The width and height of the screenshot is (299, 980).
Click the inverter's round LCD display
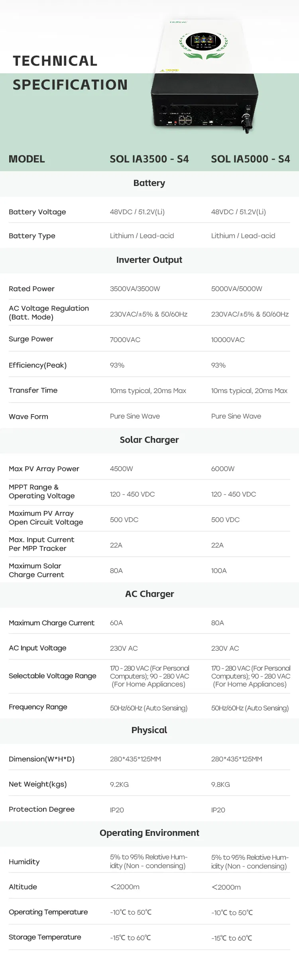click(x=203, y=41)
